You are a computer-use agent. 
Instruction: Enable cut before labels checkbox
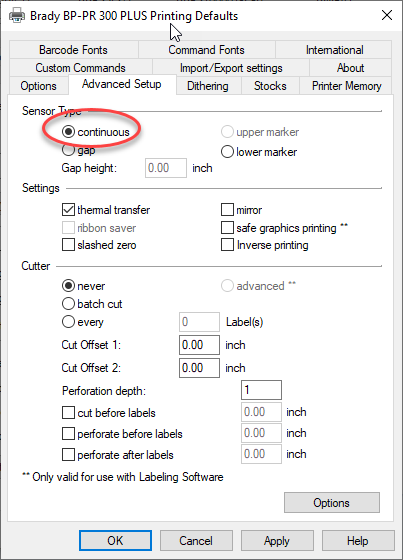tap(109, 413)
